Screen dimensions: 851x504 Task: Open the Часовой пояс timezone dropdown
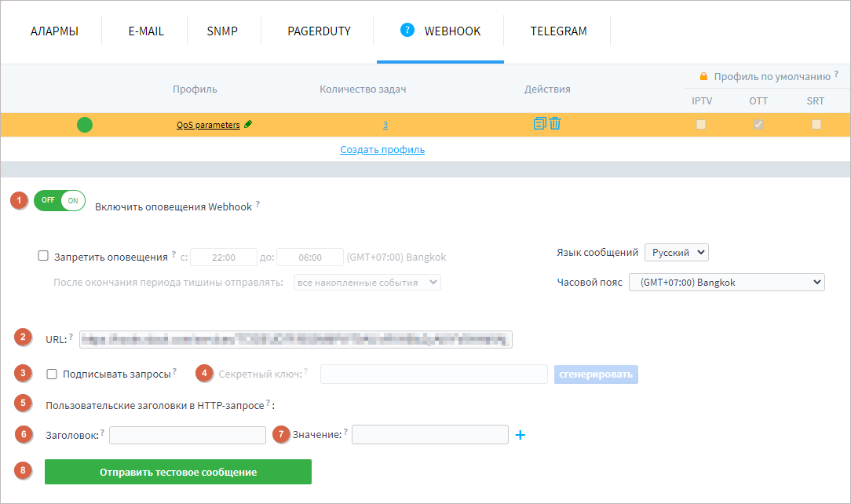(x=727, y=282)
